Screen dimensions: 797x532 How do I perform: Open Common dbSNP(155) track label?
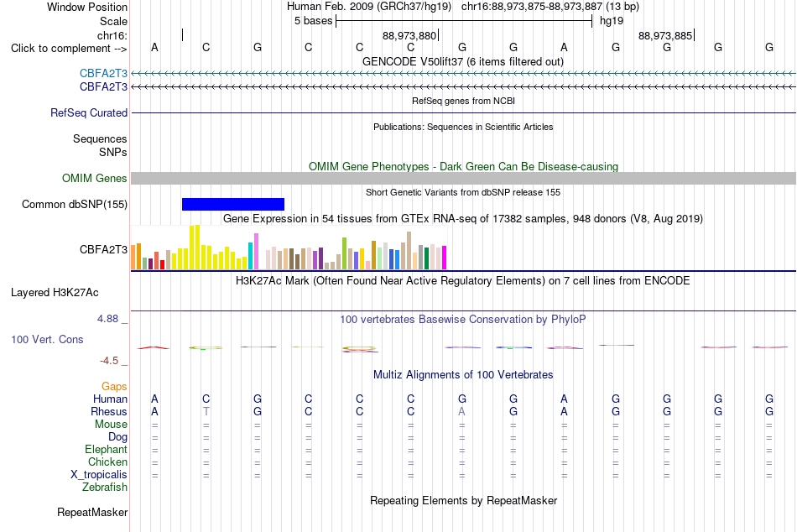75,204
